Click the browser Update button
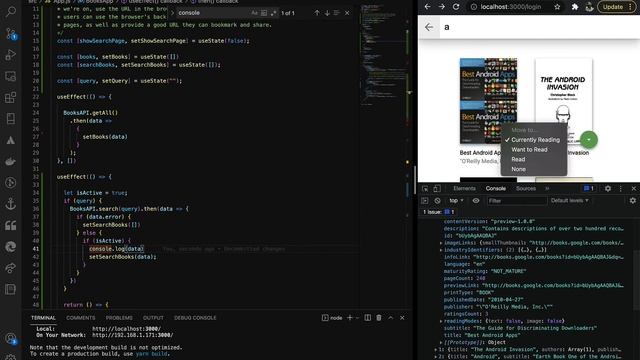640x360 pixels. click(616, 7)
